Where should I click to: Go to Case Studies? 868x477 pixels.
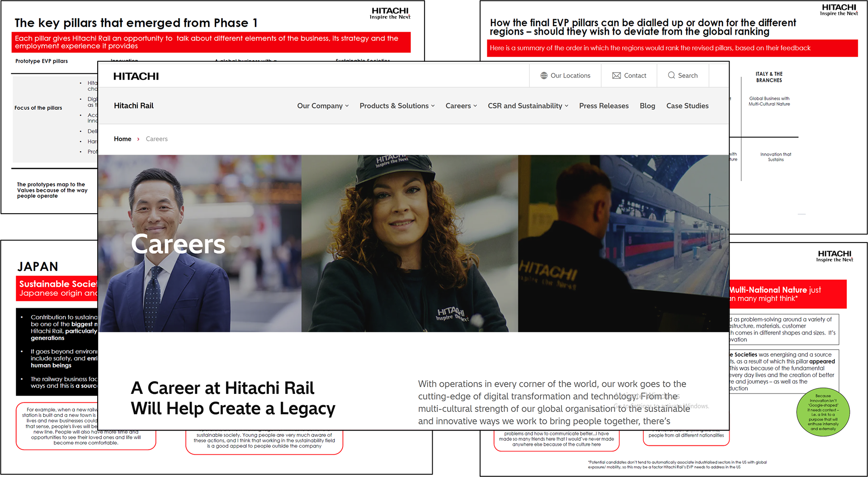point(687,106)
